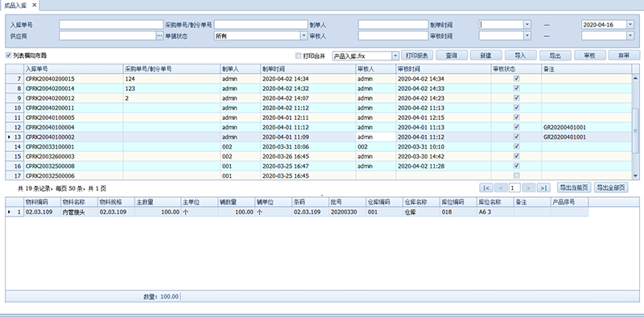
Task: Select row CPRK20040200015
Action: coord(318,78)
